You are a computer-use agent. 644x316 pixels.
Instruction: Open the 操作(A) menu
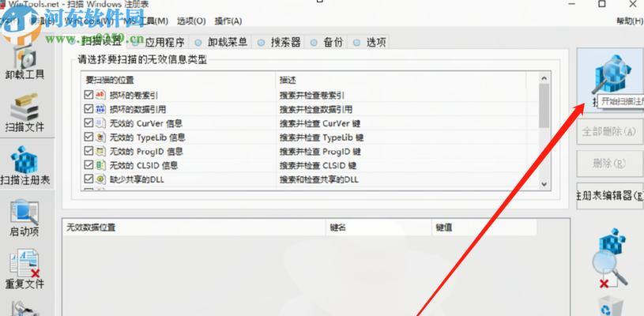[228, 21]
